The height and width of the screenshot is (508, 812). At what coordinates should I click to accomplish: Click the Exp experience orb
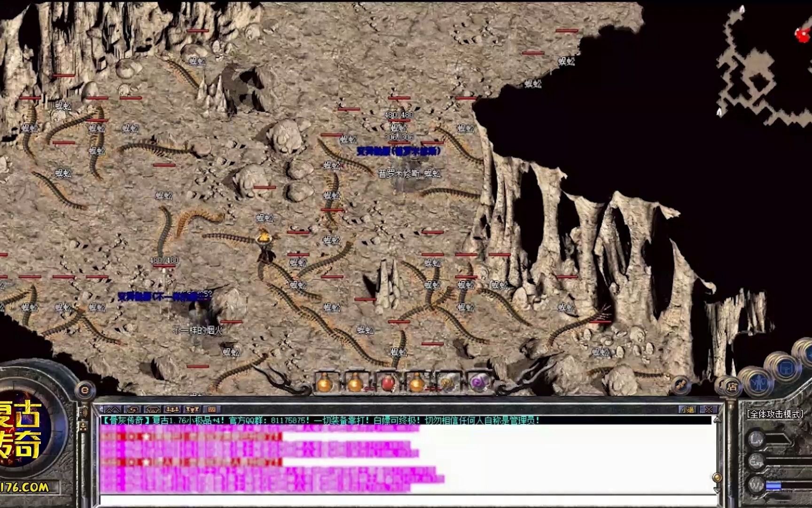[756, 462]
